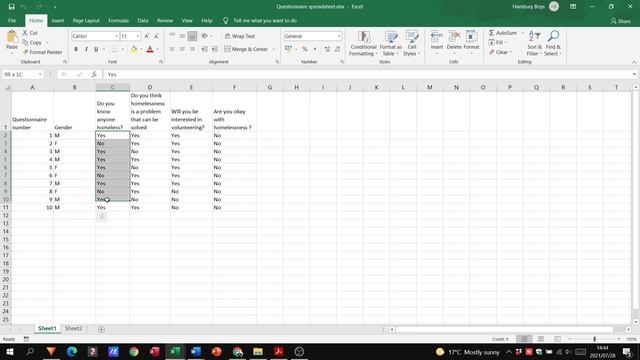The width and height of the screenshot is (640, 360).
Task: Increase font size with the larger A
Action: coord(147,36)
